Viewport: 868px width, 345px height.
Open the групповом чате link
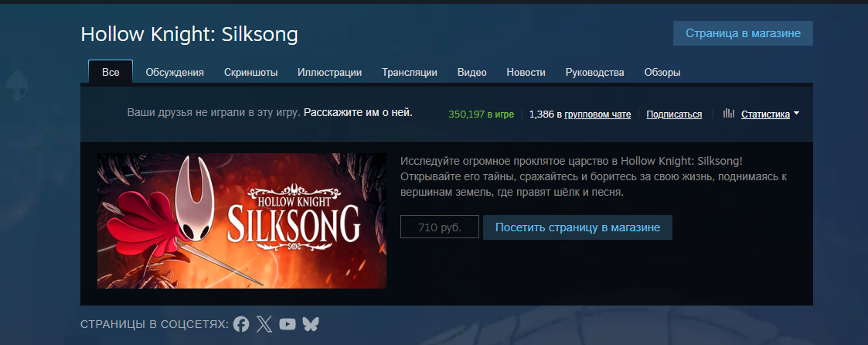coord(597,114)
